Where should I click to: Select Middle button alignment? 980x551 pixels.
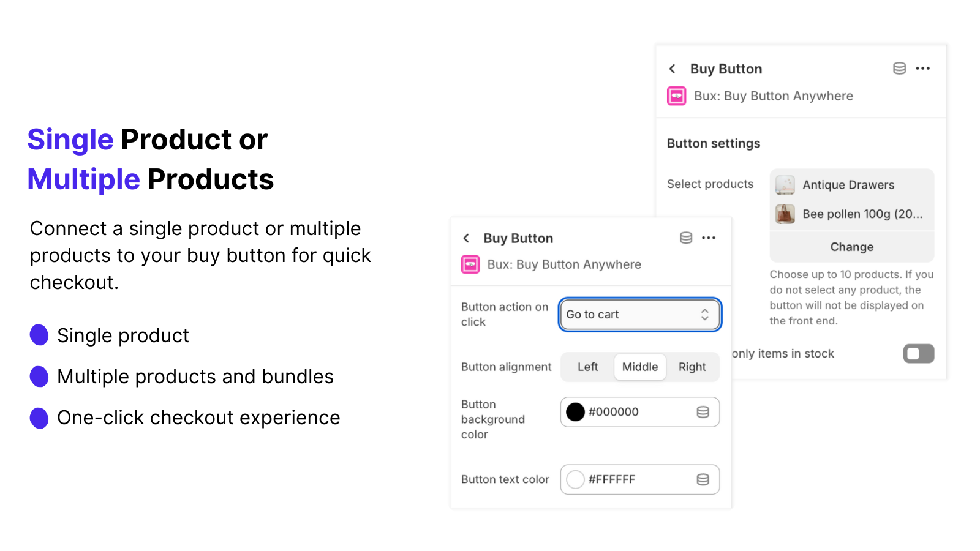(x=640, y=367)
